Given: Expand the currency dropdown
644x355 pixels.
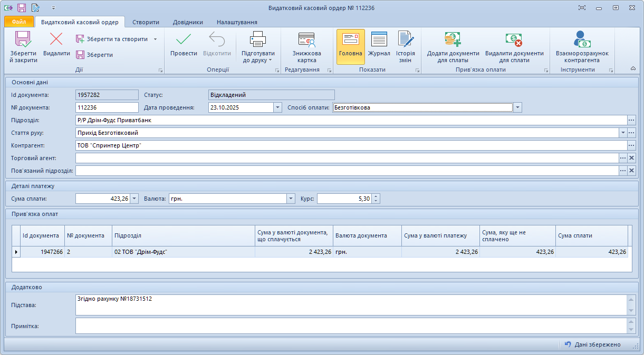Looking at the screenshot, I should point(291,199).
